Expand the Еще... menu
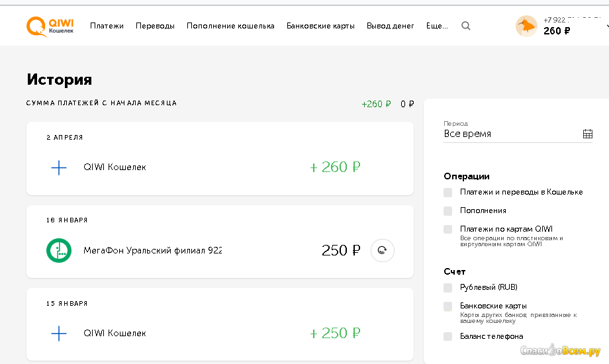 (x=437, y=26)
